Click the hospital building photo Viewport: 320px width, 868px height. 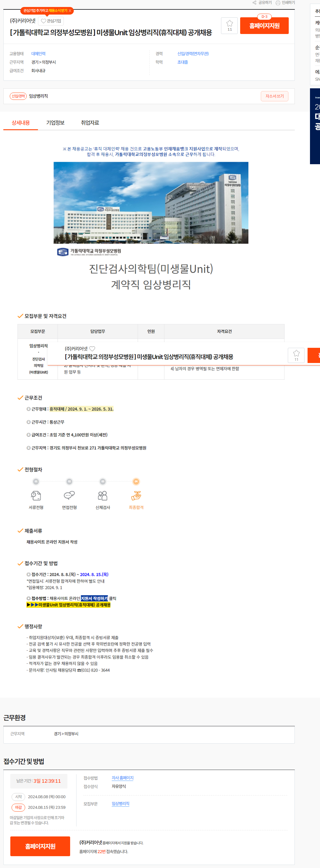coord(151,202)
